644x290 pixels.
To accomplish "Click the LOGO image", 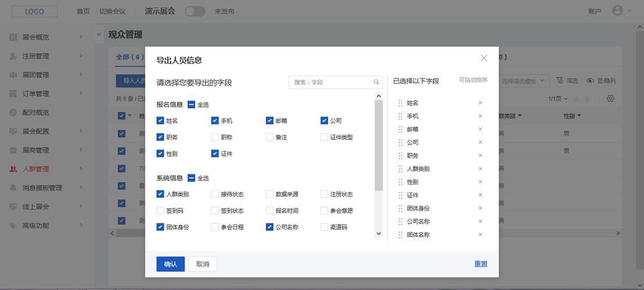I will pos(34,12).
